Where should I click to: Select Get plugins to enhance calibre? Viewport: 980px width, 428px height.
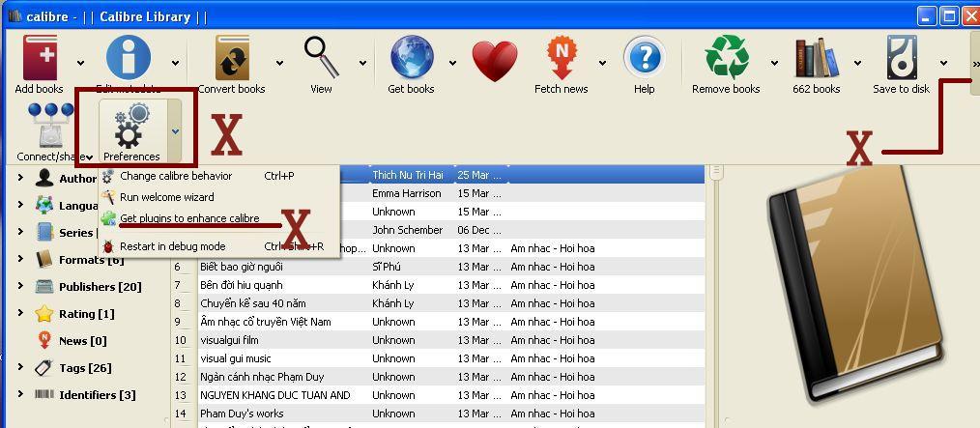click(x=218, y=218)
